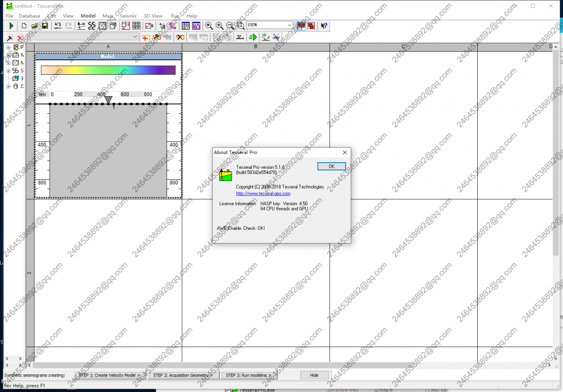Create a new document via blank page icon
Viewport: 563px width, 392px height.
pyautogui.click(x=24, y=26)
